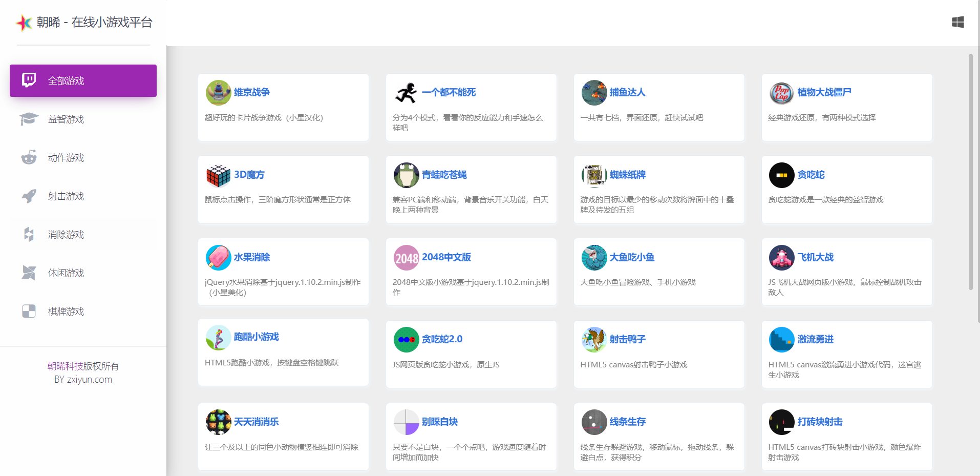This screenshot has height=476, width=980.
Task: Click the 贪吃蛇2.0 colored dots icon
Action: click(406, 339)
